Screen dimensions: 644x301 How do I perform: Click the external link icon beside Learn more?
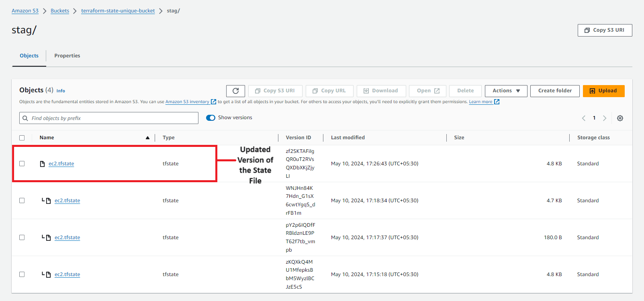click(497, 102)
